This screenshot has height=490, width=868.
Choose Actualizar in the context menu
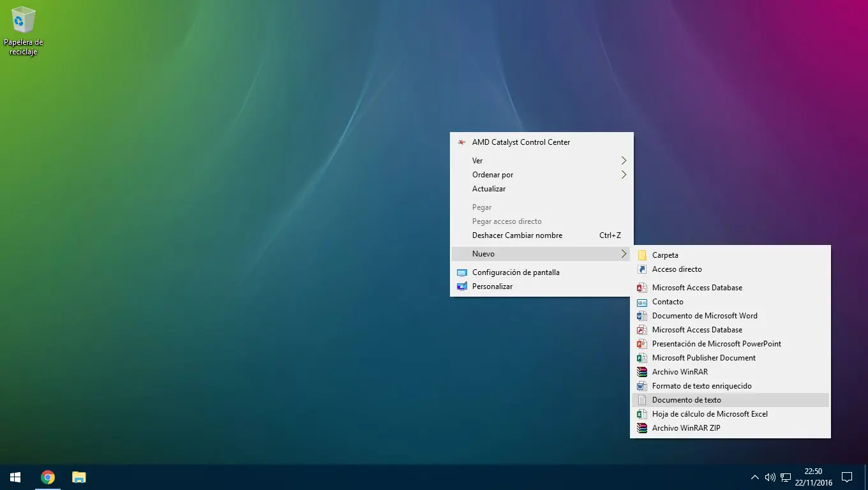[x=542, y=189]
